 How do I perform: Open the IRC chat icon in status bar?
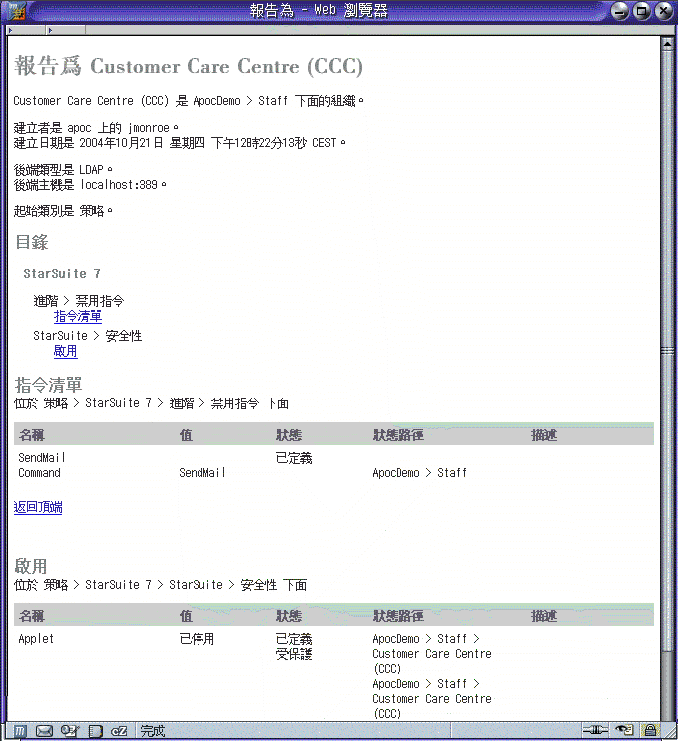tap(70, 731)
